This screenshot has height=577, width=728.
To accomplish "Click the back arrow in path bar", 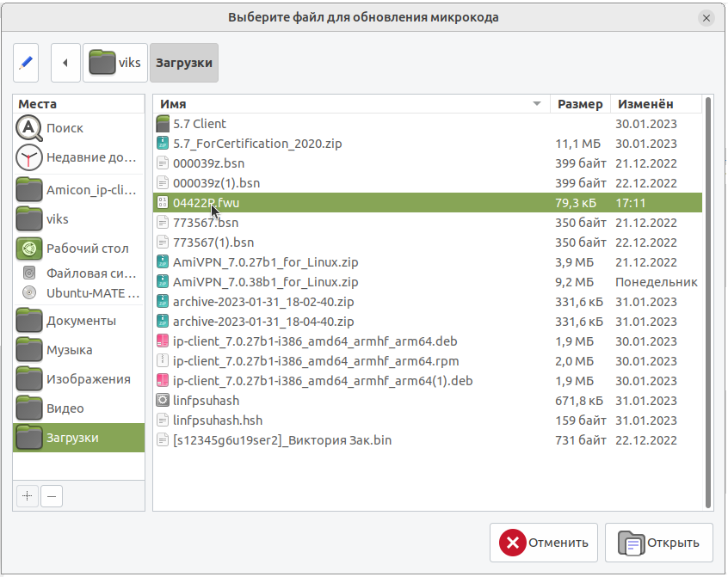I will (x=65, y=63).
